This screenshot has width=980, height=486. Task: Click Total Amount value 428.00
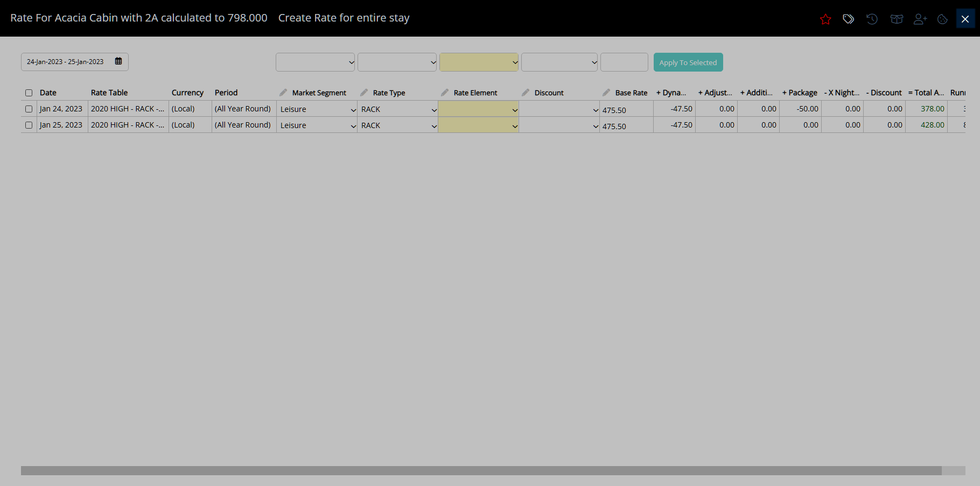[933, 125]
